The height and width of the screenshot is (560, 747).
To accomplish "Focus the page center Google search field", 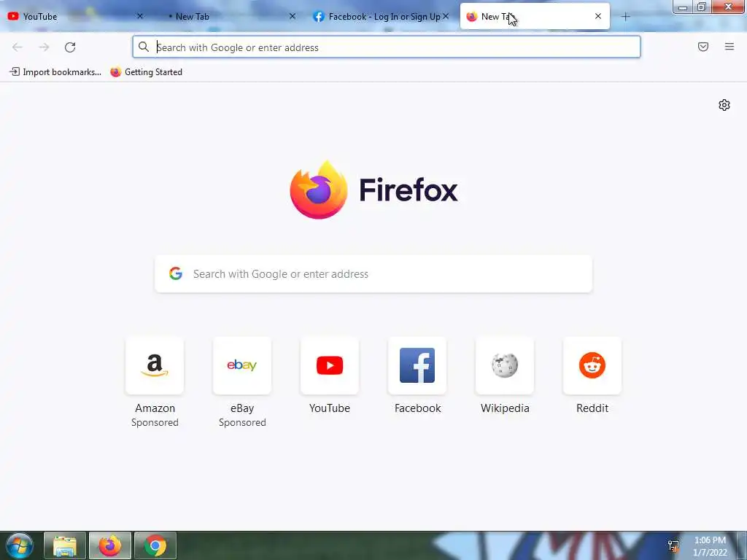I will click(x=373, y=274).
